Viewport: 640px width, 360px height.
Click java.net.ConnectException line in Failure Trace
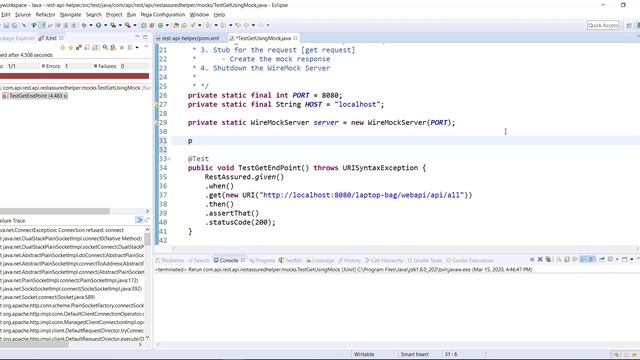[x=62, y=230]
